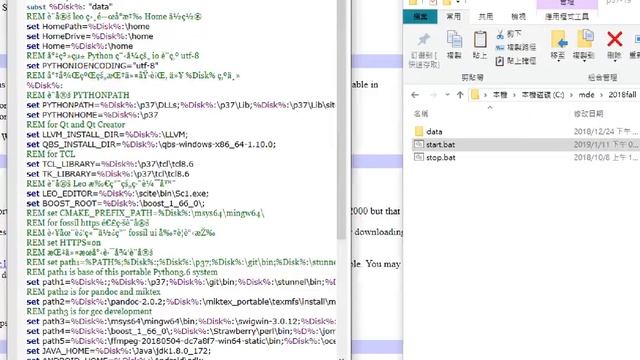Click line REM path2 is for pandoc and miktex
640x360 pixels.
tap(93, 292)
